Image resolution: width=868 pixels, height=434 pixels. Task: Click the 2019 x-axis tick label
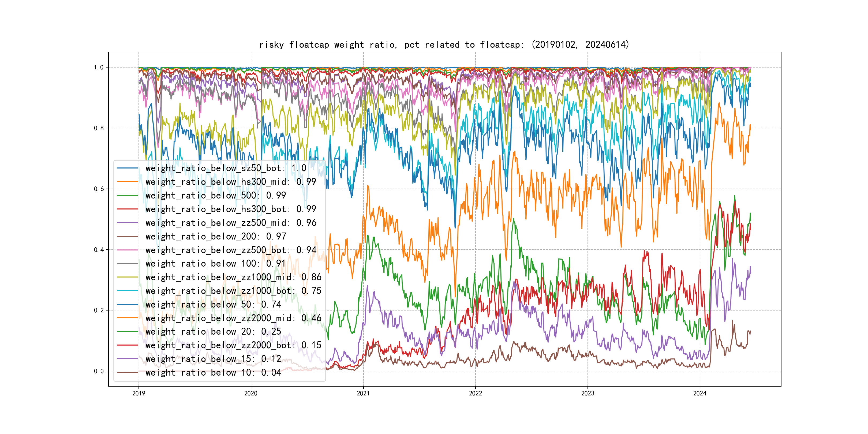point(139,393)
